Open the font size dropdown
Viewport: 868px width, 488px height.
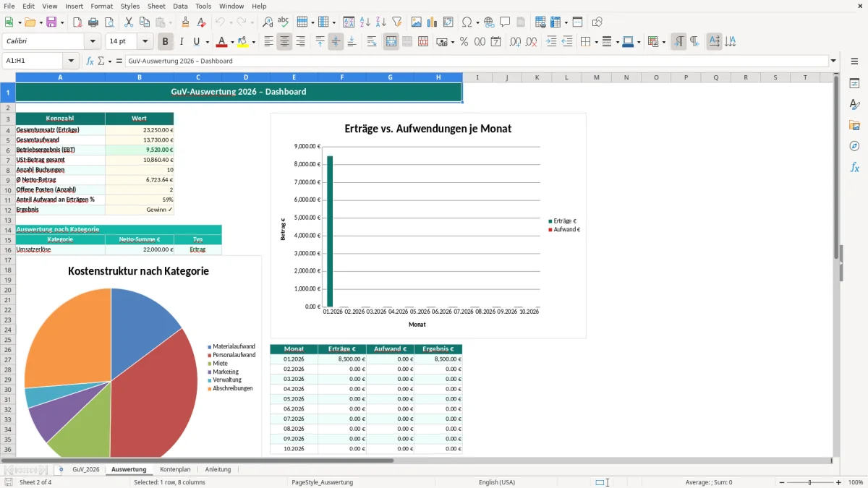point(145,42)
